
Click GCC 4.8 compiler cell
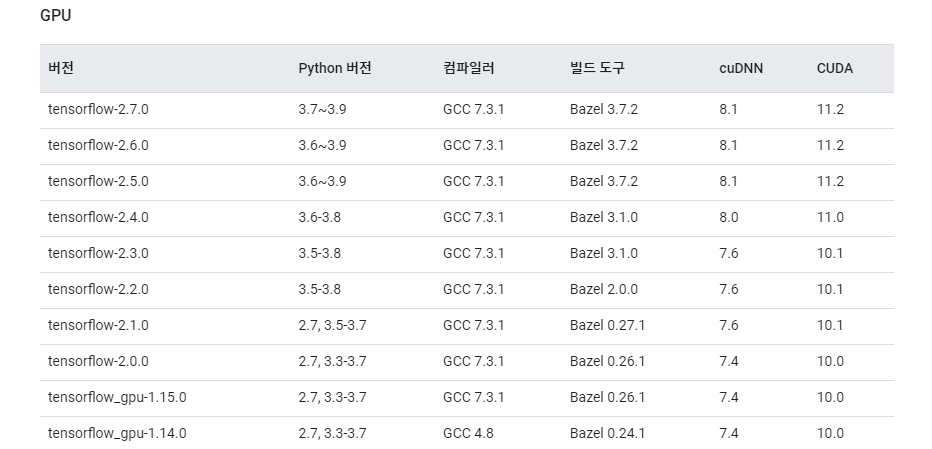[x=468, y=434]
